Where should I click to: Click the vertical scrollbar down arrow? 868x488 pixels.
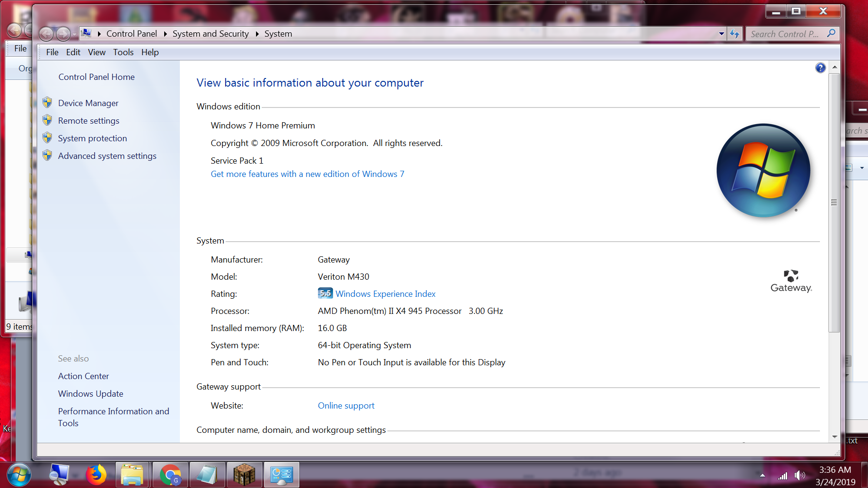tap(834, 437)
